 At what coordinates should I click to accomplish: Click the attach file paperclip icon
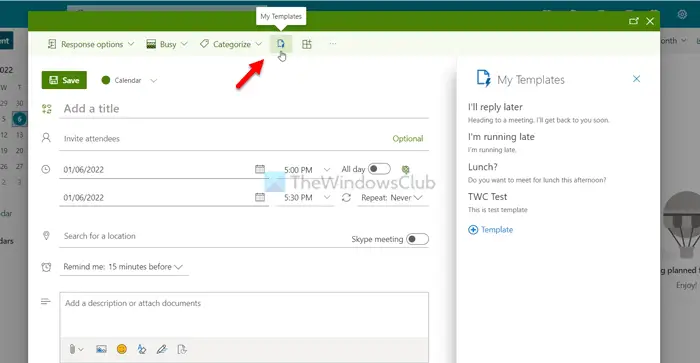point(72,349)
